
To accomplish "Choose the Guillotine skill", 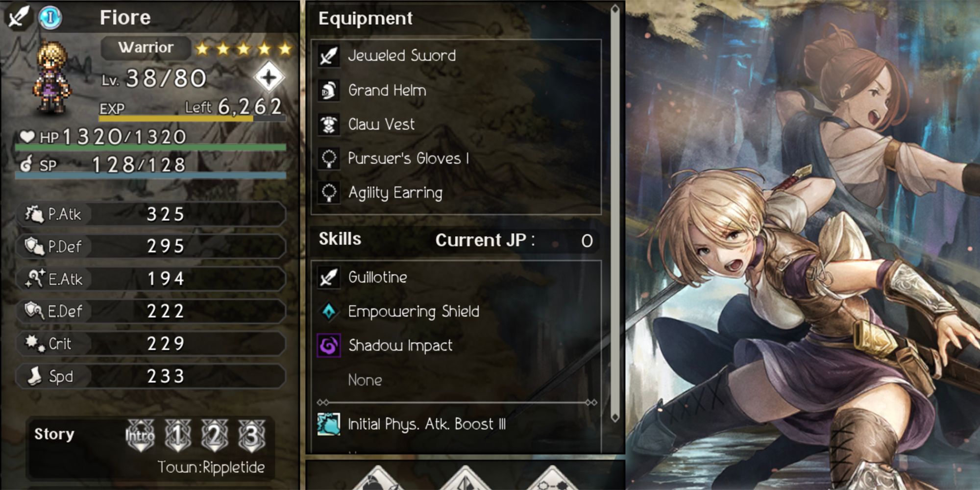I will coord(456,277).
